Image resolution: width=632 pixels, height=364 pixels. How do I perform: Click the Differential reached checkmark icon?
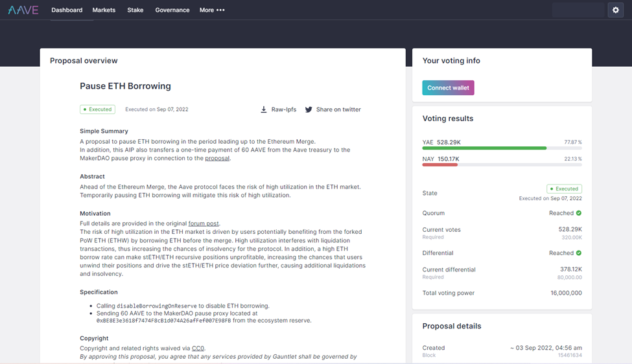(x=579, y=253)
